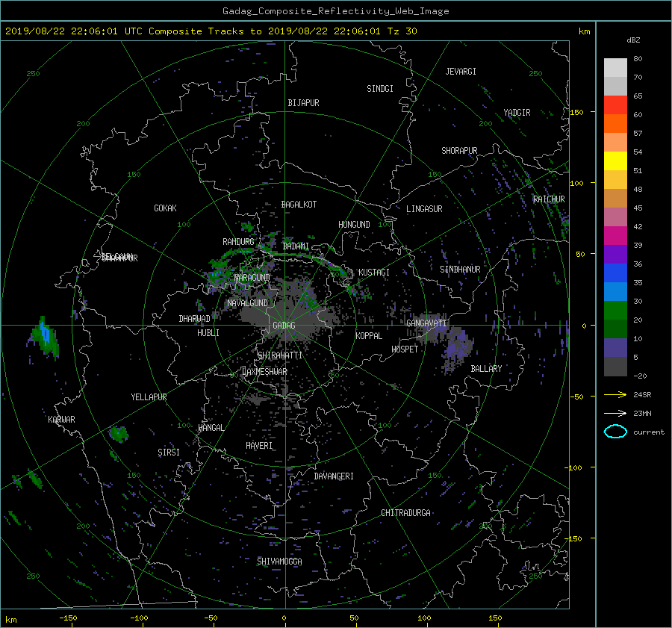672x628 pixels.
Task: Click the LINGASUR city label
Action: (x=424, y=209)
